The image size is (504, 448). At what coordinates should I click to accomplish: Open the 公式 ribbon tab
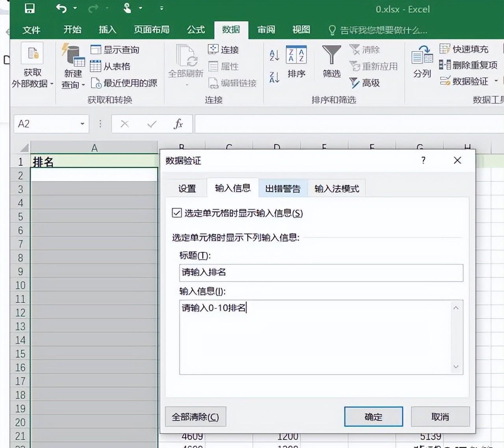[196, 30]
